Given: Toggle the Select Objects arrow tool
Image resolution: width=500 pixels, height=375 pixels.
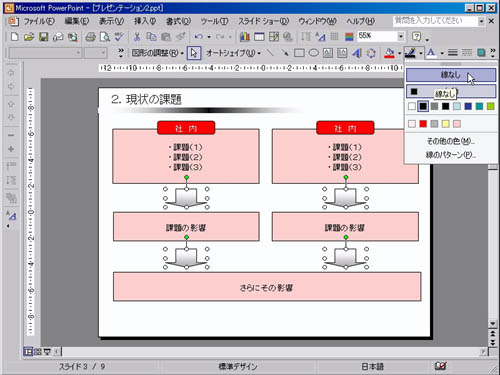Looking at the screenshot, I should tap(194, 53).
